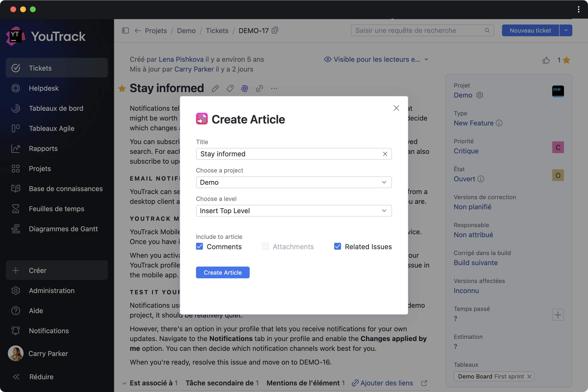Image resolution: width=588 pixels, height=392 pixels.
Task: Expand the Nouveau ticket dropdown arrow
Action: [x=566, y=30]
